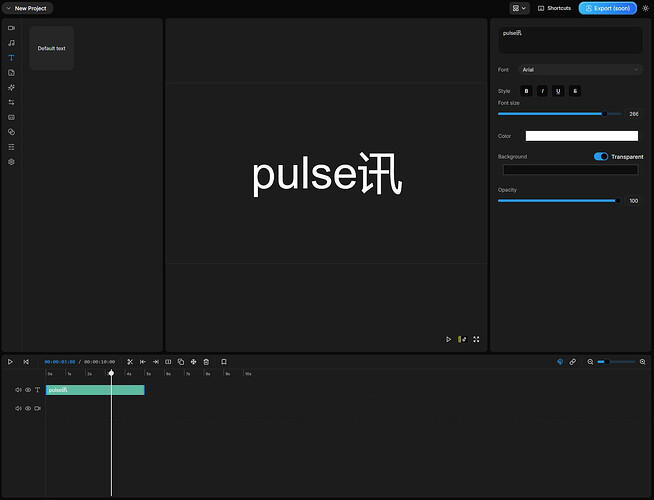
Task: Select the pulse讯 text clip on timeline
Action: pyautogui.click(x=95, y=390)
